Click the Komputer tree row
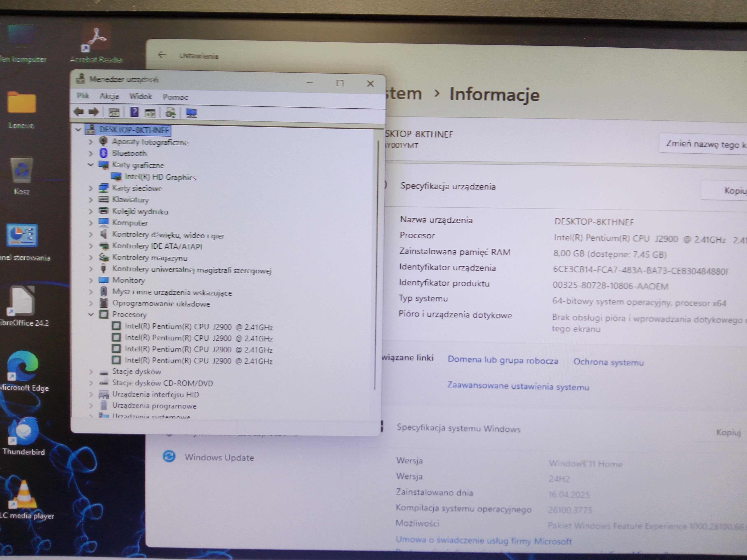Screen dimensions: 747x560 tap(130, 223)
